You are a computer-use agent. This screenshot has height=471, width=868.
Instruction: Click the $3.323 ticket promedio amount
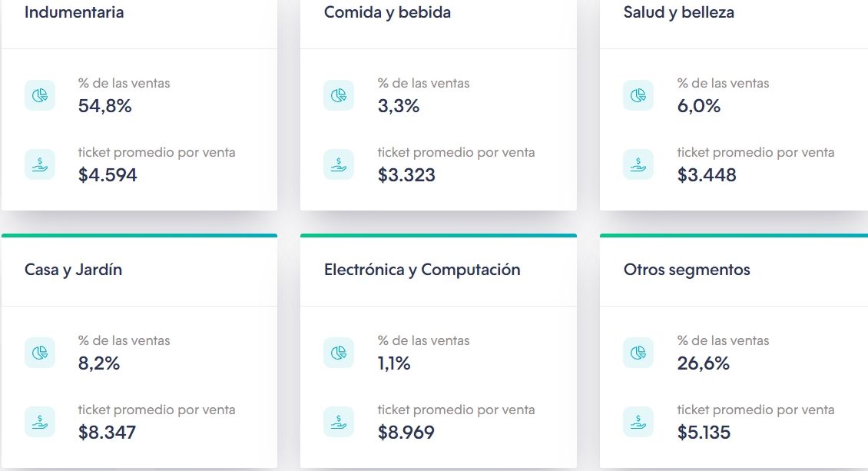pos(406,175)
